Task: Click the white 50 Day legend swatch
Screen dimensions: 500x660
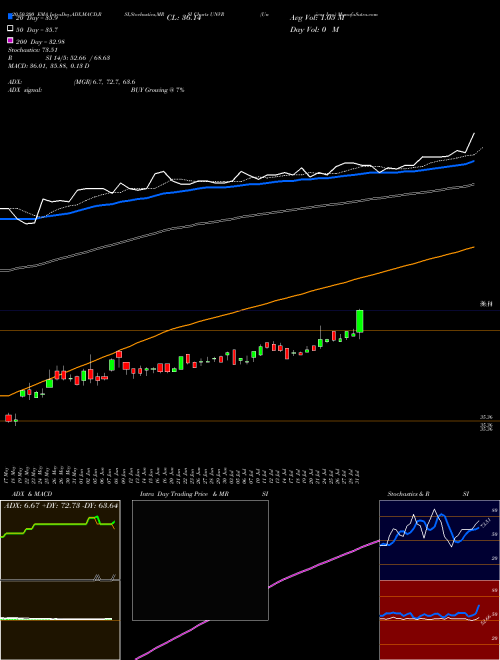Action: coord(11,28)
